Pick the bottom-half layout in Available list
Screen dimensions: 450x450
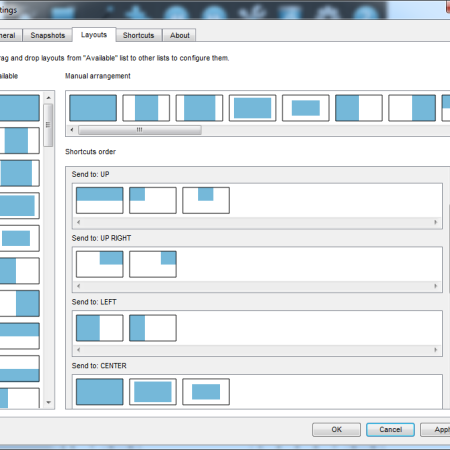click(20, 369)
